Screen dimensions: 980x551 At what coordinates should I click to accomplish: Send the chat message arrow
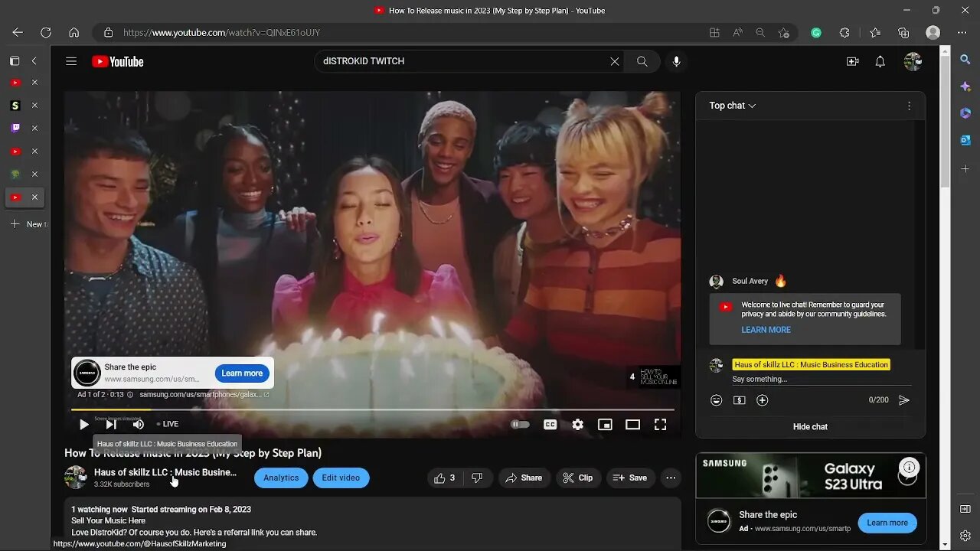pyautogui.click(x=904, y=400)
